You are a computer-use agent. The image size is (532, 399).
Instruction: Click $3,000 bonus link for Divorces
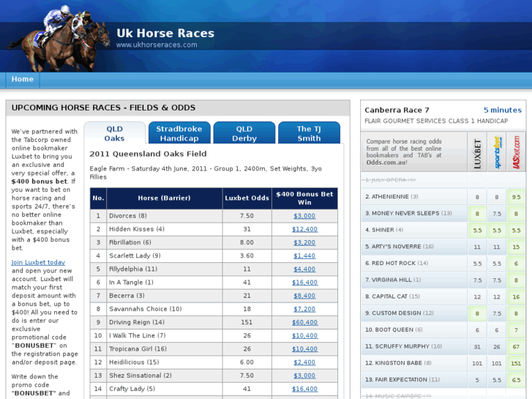point(304,216)
